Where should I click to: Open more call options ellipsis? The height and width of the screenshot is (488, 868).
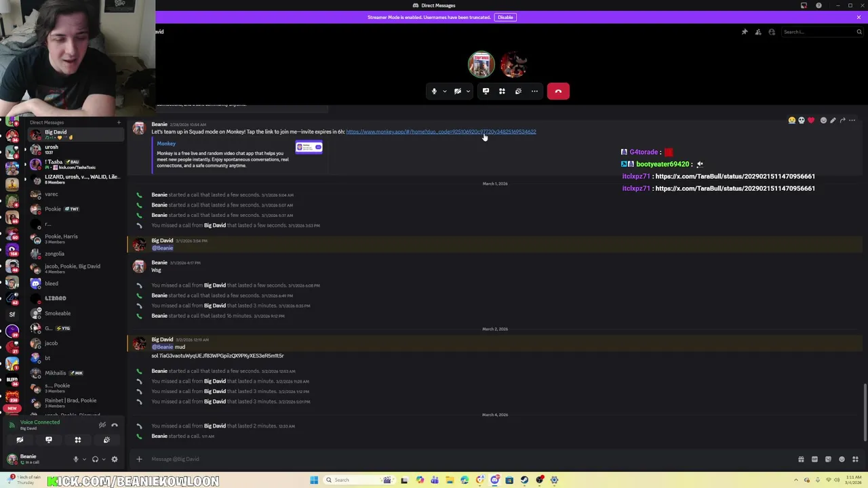click(x=534, y=91)
